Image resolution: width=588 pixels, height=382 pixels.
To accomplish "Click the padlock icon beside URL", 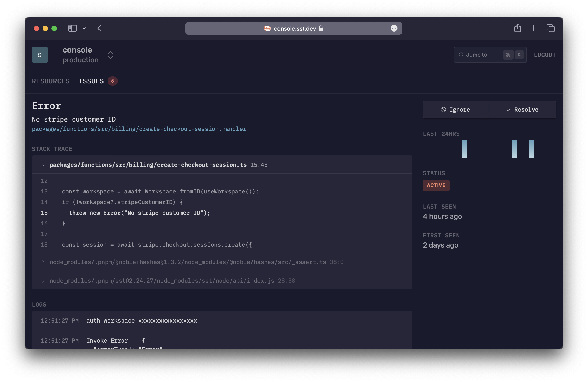I will pyautogui.click(x=321, y=28).
